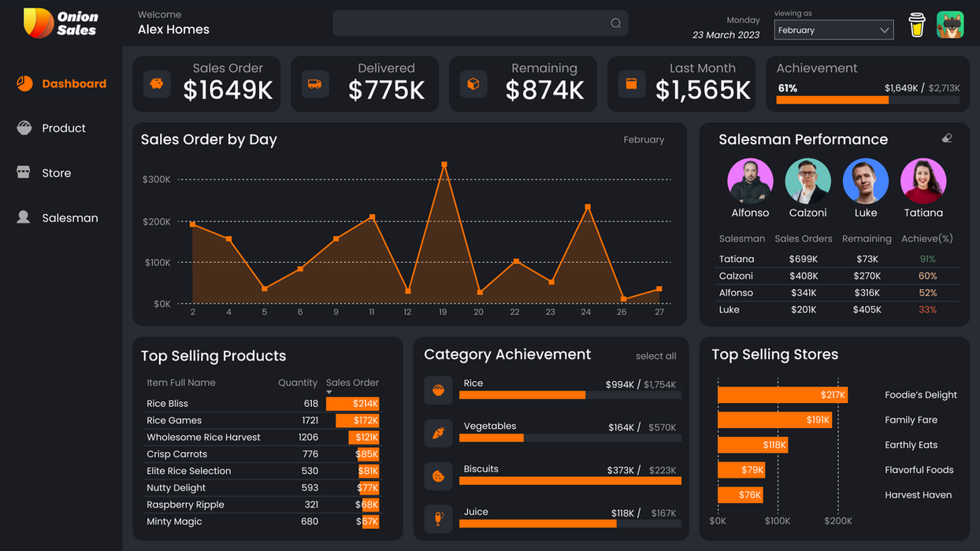Select Tatiana's profile photo
Viewport: 980px width, 551px height.
pyautogui.click(x=923, y=181)
